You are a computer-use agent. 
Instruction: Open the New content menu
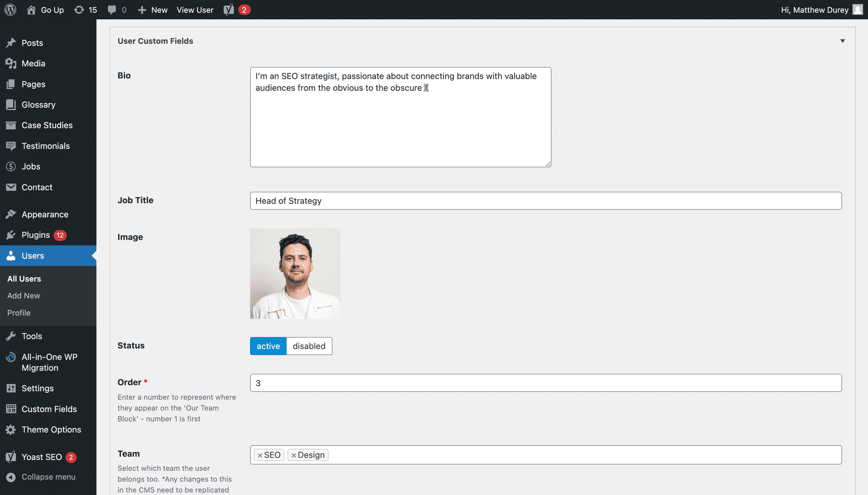click(153, 9)
